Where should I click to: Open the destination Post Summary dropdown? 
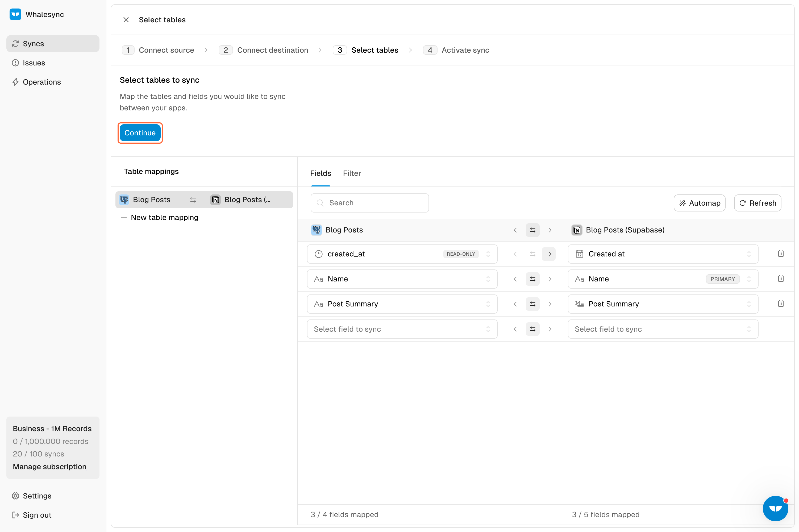[x=663, y=304]
